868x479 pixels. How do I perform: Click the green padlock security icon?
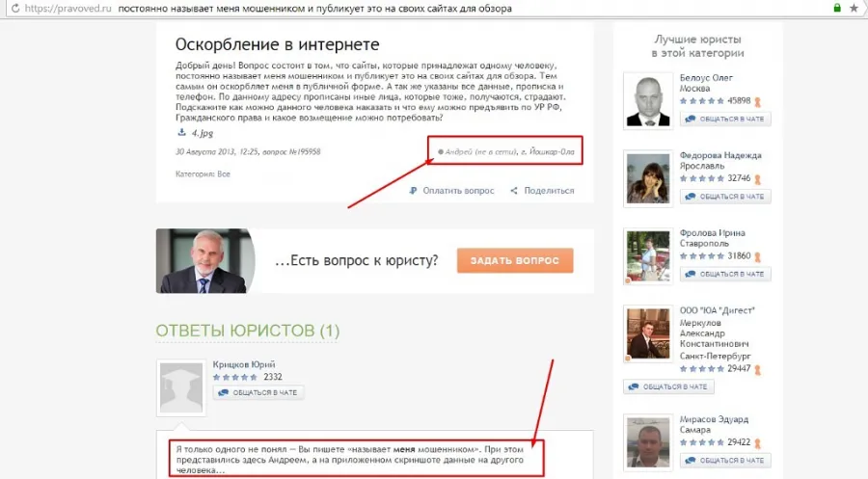click(837, 8)
